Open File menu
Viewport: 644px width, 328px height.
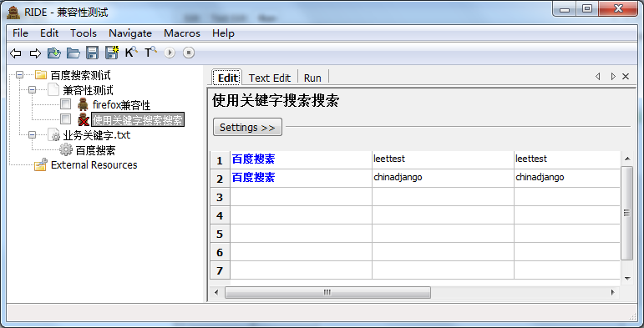click(x=20, y=33)
